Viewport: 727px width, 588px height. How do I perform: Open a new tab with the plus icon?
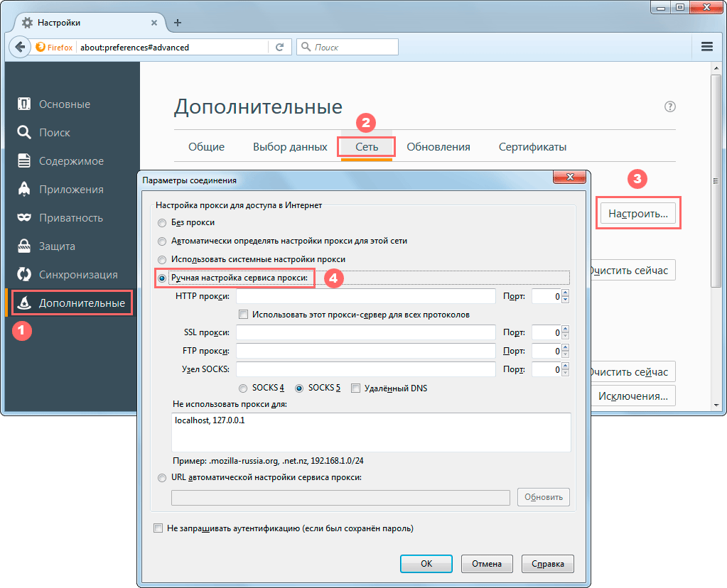(178, 22)
